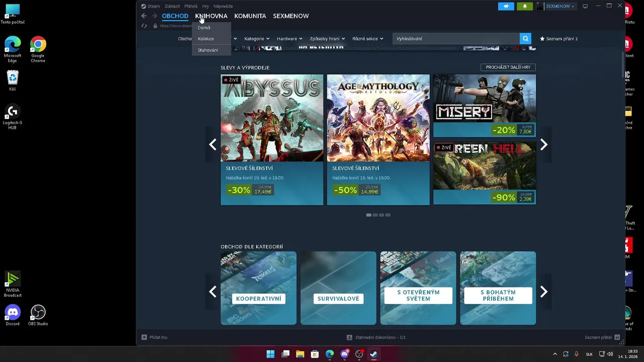644x362 pixels.
Task: Click Procházet další hry button
Action: tap(508, 67)
